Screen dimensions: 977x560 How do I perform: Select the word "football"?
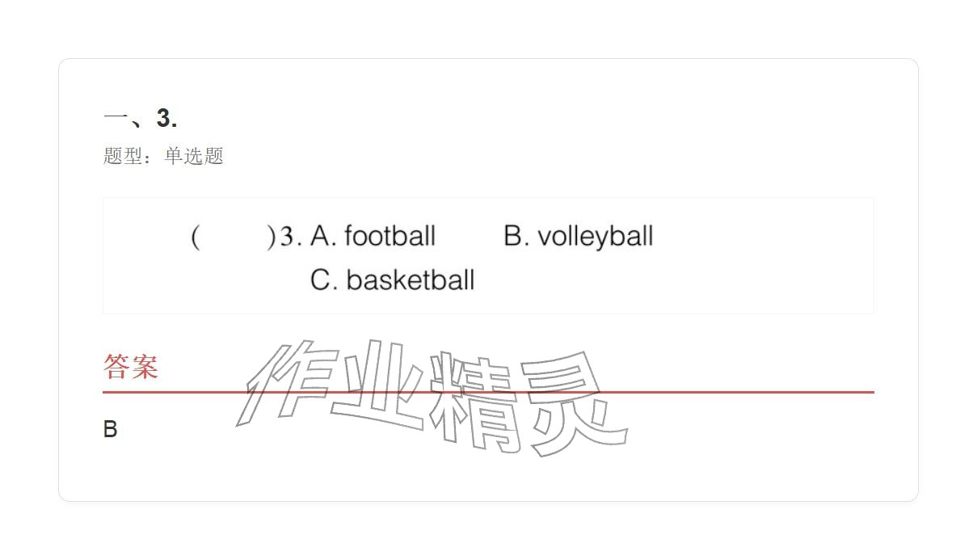coord(390,236)
